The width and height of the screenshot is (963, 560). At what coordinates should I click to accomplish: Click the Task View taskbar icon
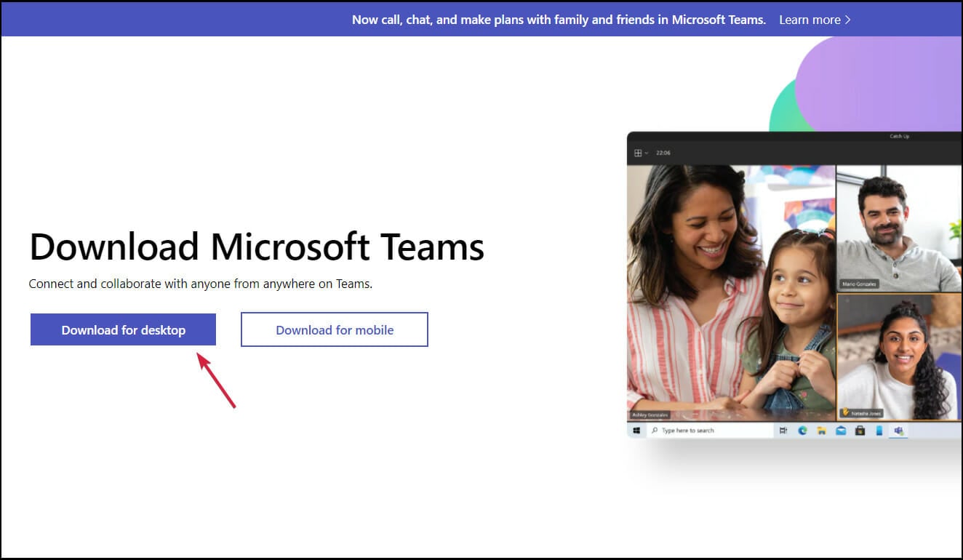783,430
